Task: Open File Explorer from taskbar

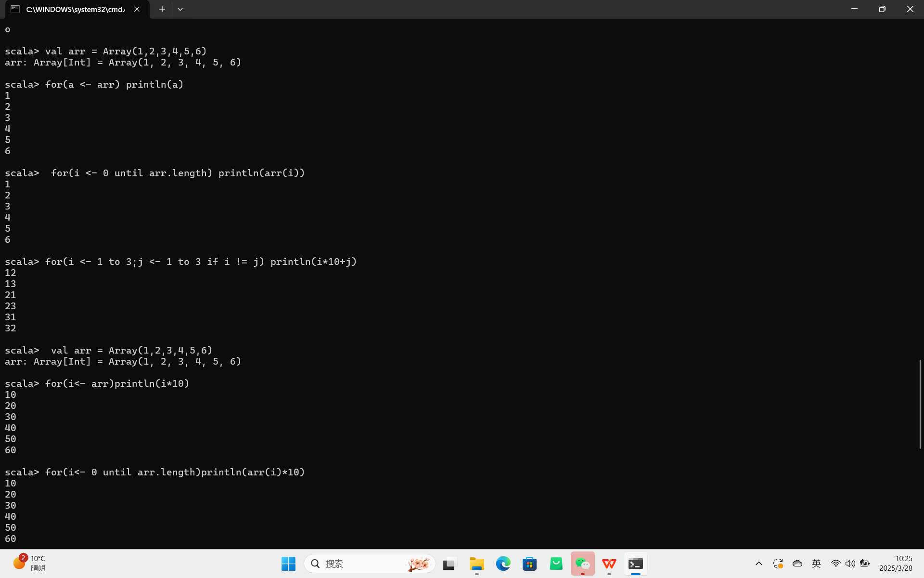Action: point(476,564)
